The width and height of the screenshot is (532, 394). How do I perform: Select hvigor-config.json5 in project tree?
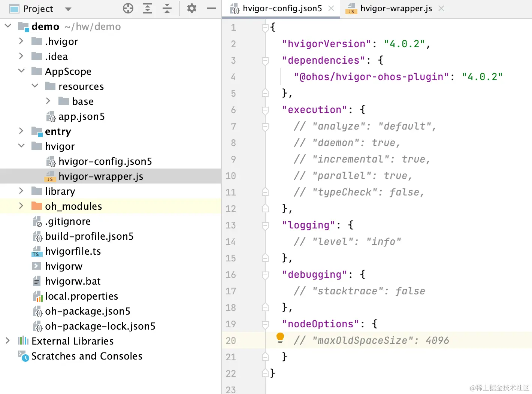point(105,161)
